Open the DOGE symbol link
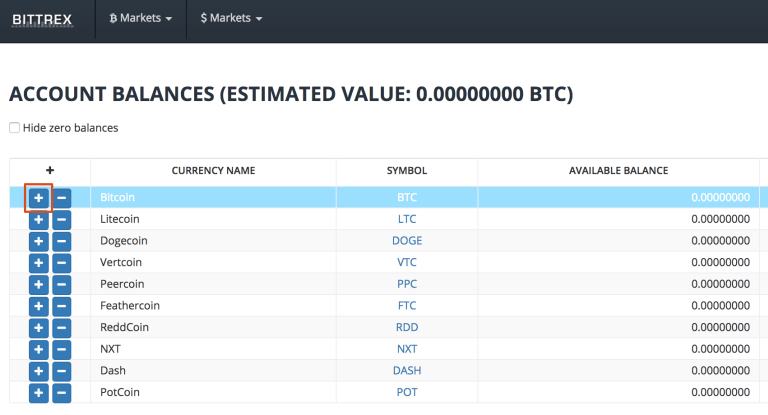Screen dimensions: 768x415 tap(407, 241)
